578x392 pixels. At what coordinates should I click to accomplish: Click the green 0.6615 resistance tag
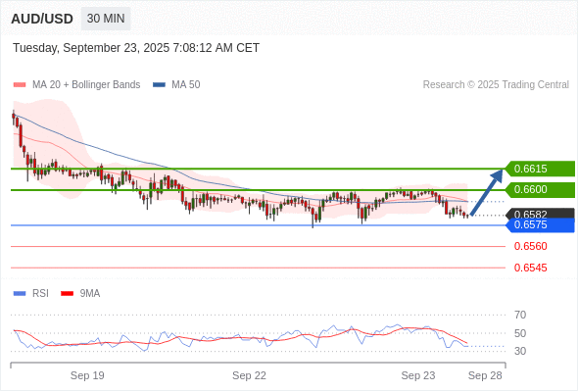(x=540, y=169)
